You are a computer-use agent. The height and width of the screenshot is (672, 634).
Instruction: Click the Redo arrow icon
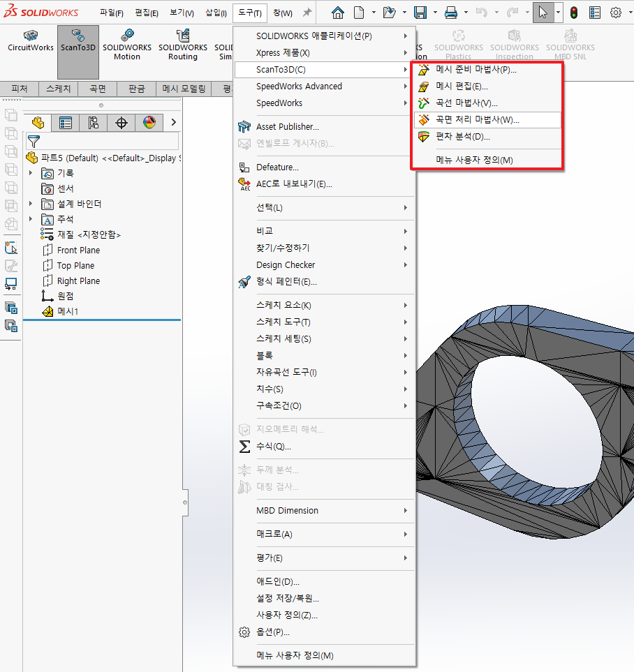pos(513,13)
